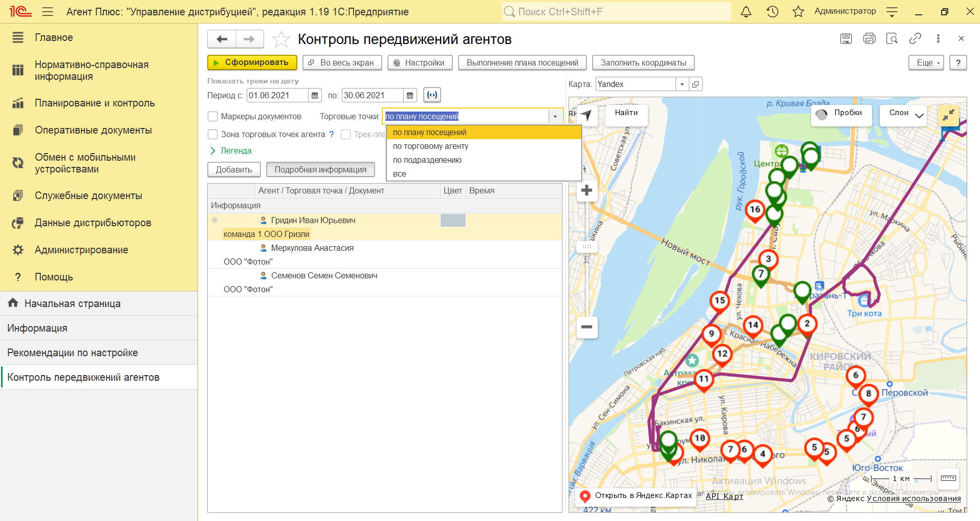Open calendar for end date 30.06.2021

coord(410,95)
